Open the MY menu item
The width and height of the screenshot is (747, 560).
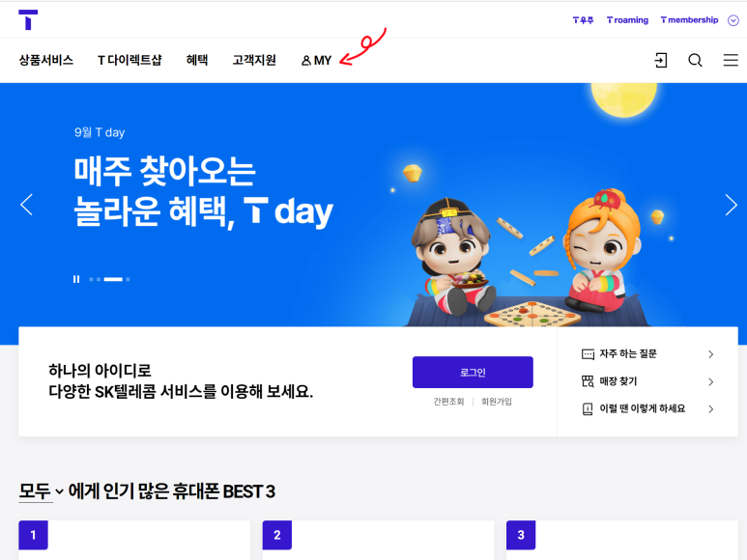coord(316,61)
